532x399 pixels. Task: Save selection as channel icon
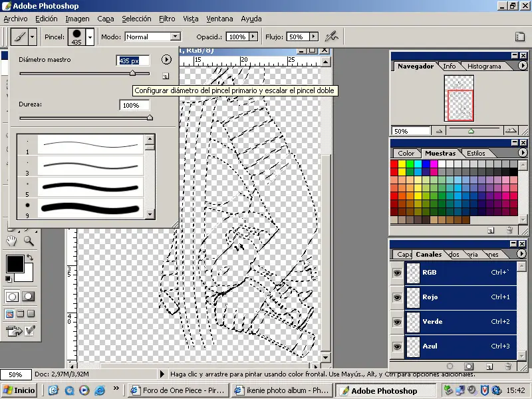point(469,366)
